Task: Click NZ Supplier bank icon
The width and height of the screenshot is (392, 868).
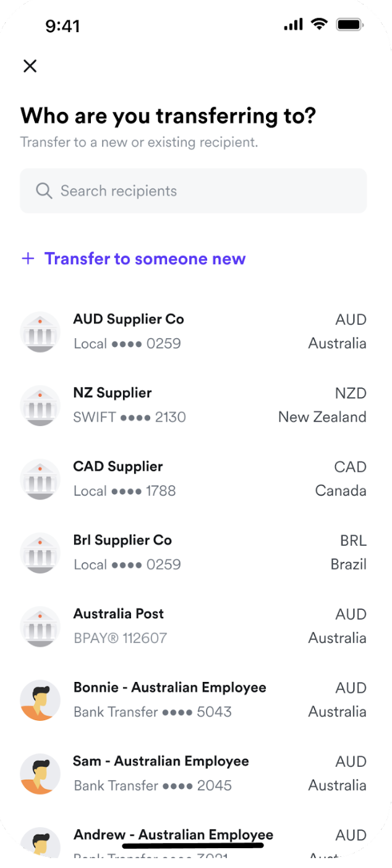Action: (40, 406)
